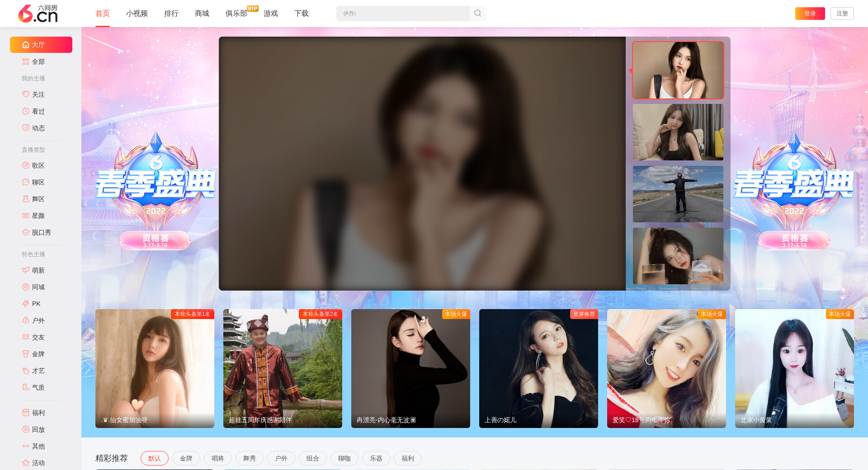Go to the 小视频 tab
868x470 pixels.
137,14
